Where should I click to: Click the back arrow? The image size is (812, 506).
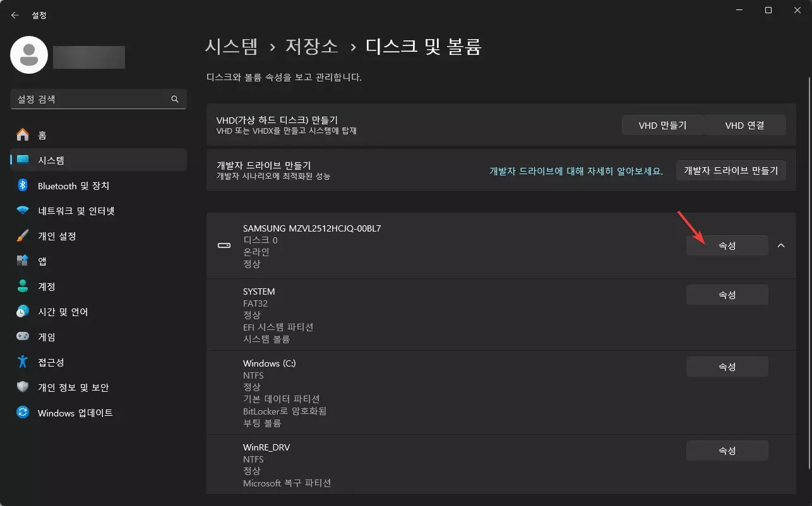pyautogui.click(x=14, y=14)
